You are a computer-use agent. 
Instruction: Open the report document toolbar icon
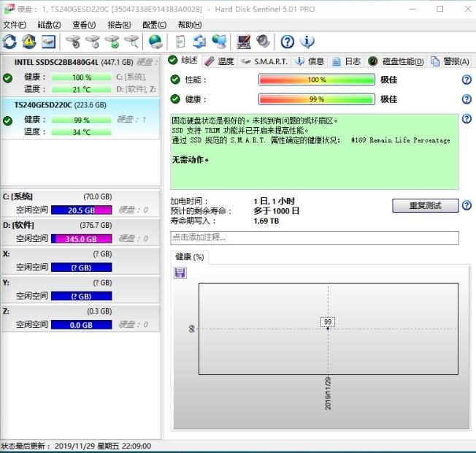[180, 42]
